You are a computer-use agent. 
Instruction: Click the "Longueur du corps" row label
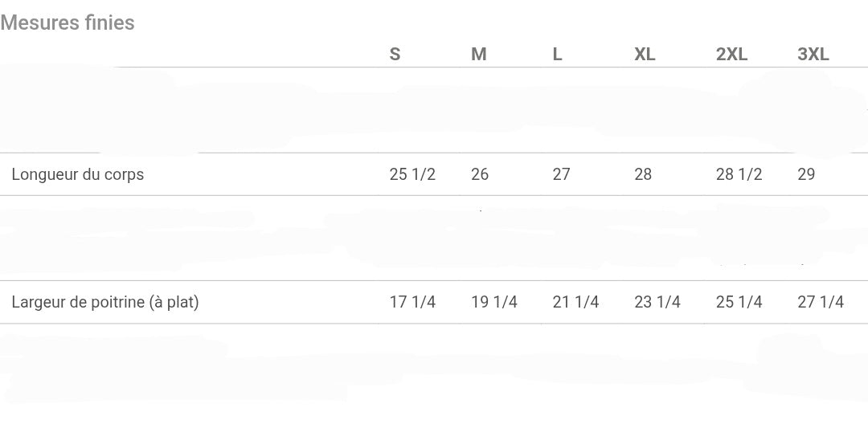(x=78, y=174)
